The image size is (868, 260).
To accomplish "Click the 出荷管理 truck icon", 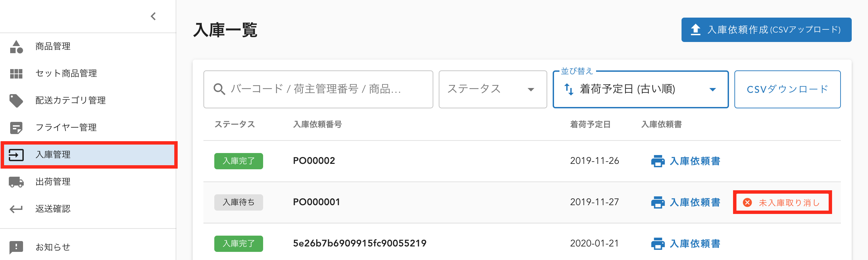I will [16, 182].
